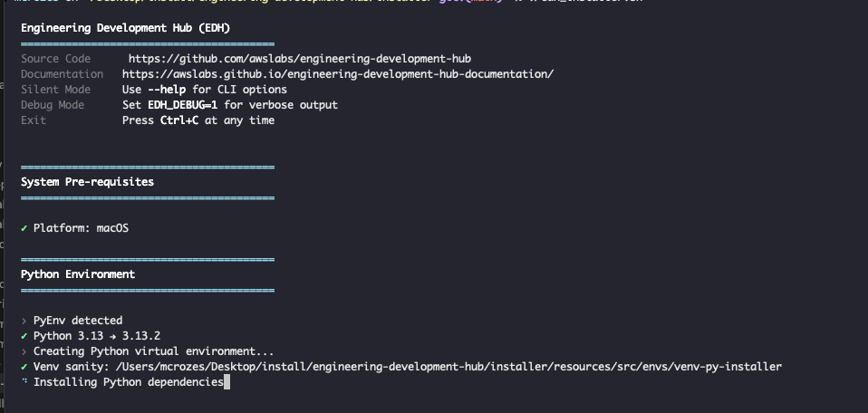
Task: Click the "Engineering Development Hub (EDH)" heading
Action: tap(126, 28)
